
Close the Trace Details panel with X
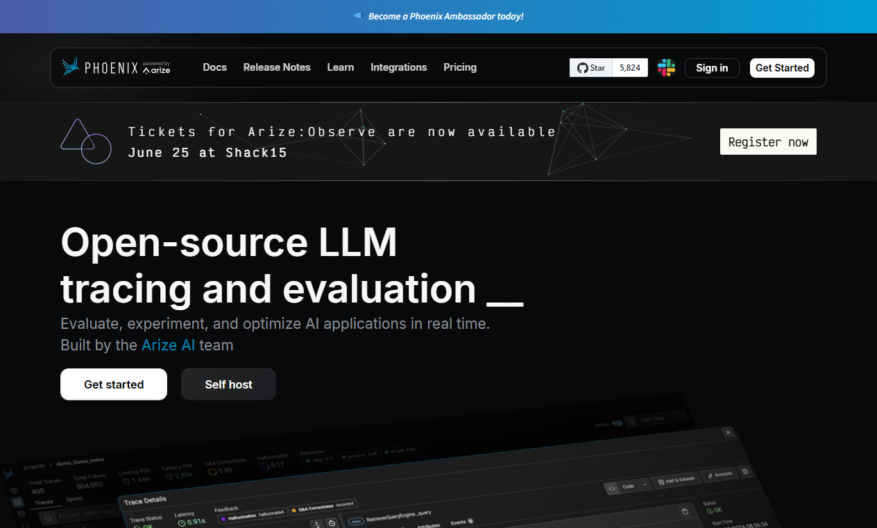click(x=728, y=432)
